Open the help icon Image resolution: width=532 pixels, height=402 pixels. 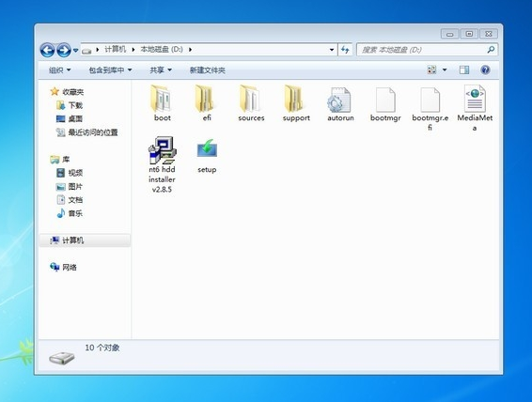click(x=485, y=70)
